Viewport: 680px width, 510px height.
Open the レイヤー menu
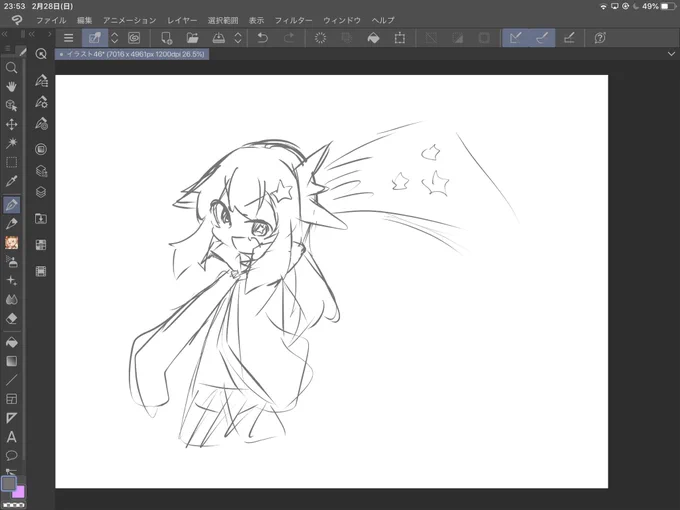[x=182, y=20]
